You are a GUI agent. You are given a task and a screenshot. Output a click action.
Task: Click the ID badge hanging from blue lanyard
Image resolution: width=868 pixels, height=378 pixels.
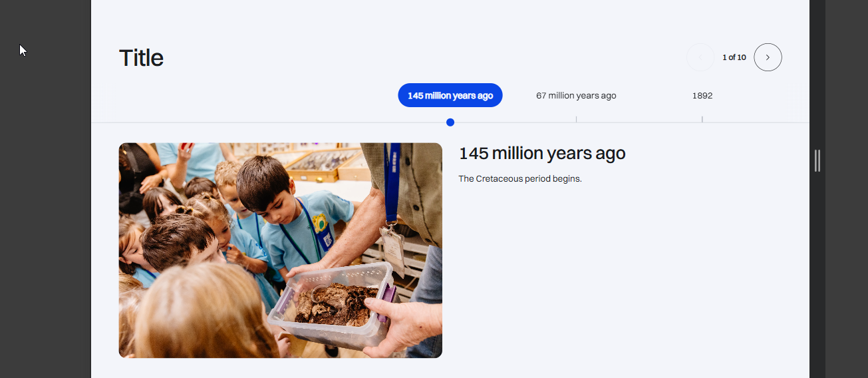393,251
